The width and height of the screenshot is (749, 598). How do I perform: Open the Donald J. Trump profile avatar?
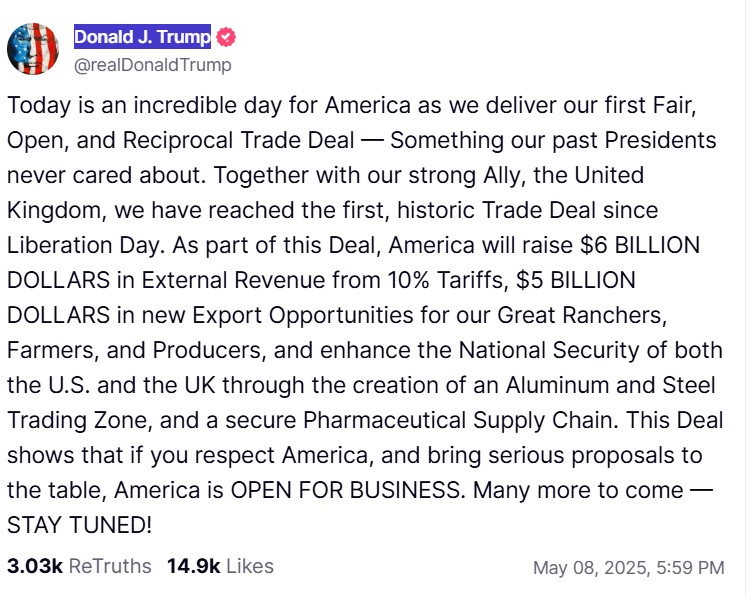pyautogui.click(x=33, y=48)
